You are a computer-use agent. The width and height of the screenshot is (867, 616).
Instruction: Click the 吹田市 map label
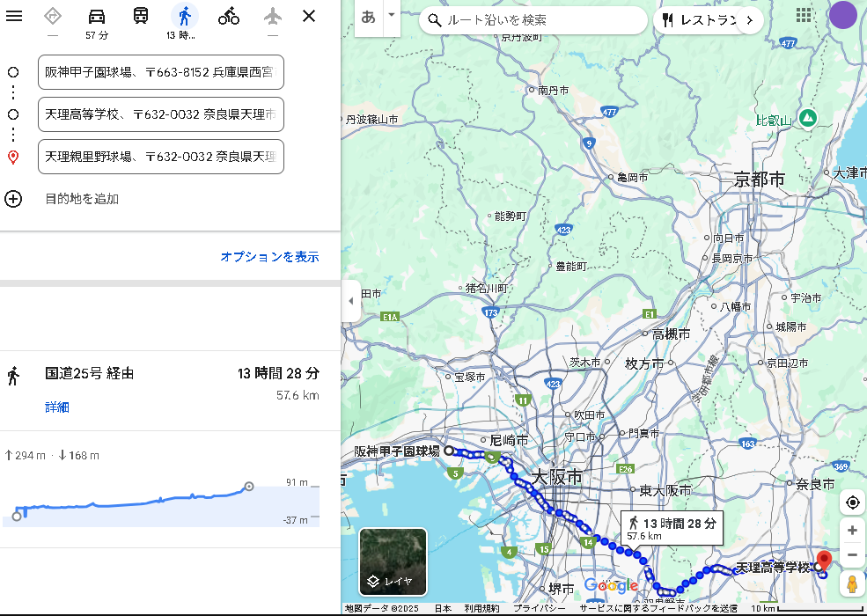pyautogui.click(x=589, y=414)
